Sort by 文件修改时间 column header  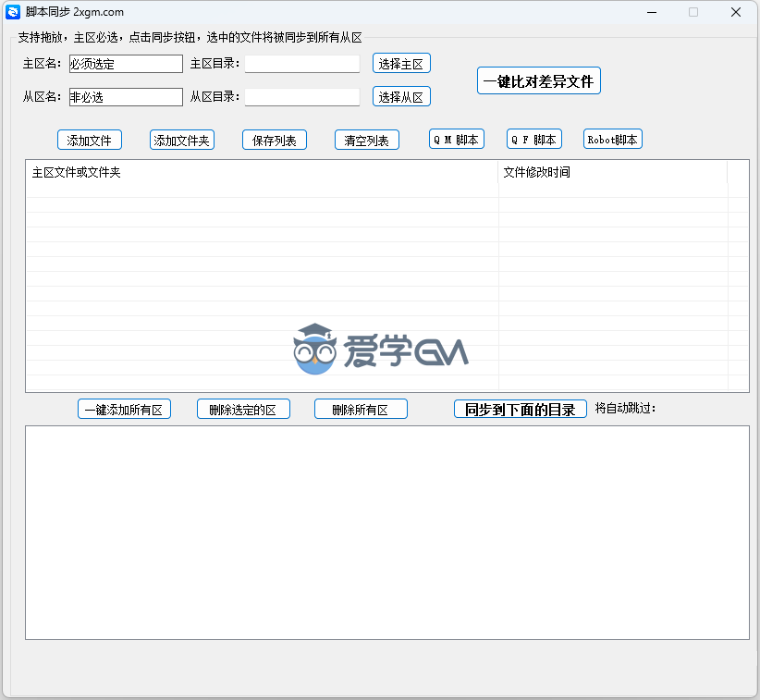tap(612, 173)
